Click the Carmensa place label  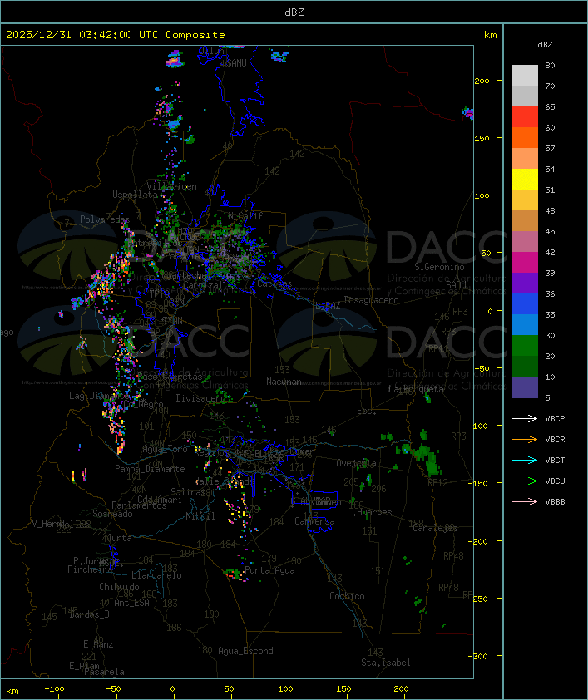pos(314,521)
